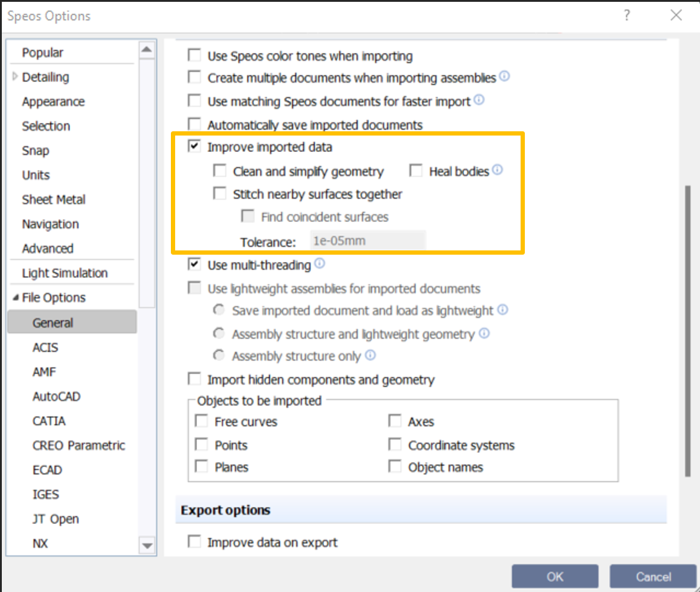Select CATIA file options
The image size is (700, 592).
pos(49,421)
